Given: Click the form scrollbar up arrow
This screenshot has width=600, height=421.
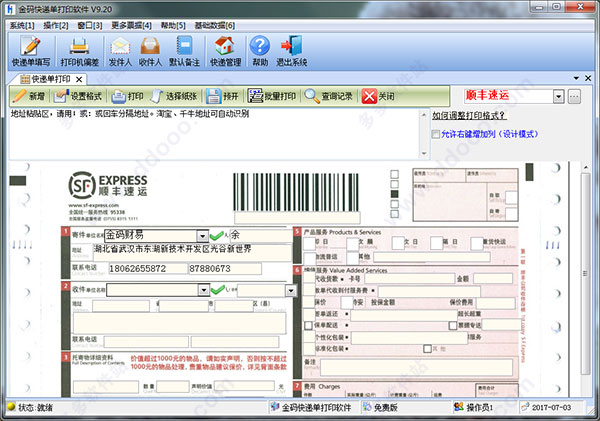Looking at the screenshot, I should (585, 167).
